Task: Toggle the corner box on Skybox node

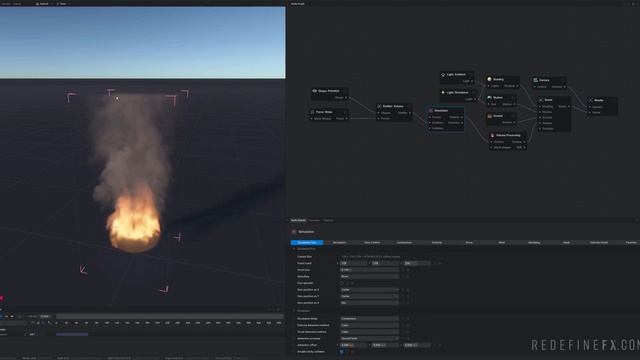Action: [513, 98]
